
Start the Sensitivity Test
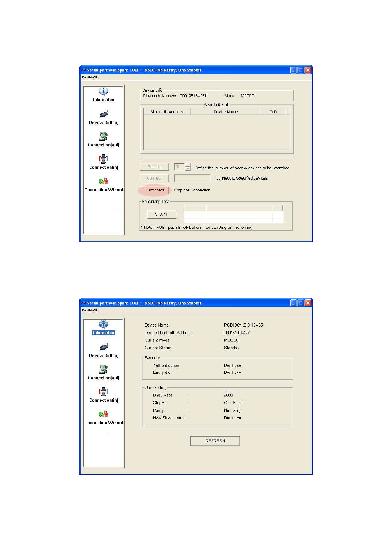tap(161, 214)
